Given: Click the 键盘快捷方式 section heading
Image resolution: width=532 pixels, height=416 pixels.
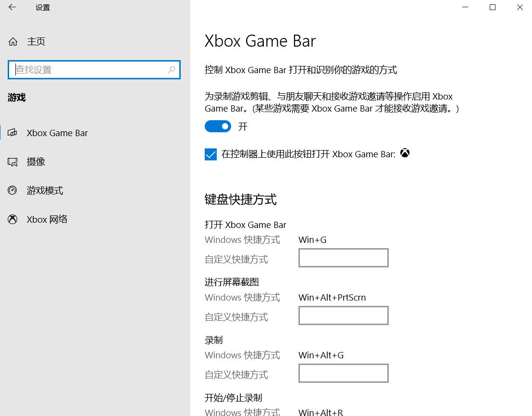Looking at the screenshot, I should click(241, 199).
